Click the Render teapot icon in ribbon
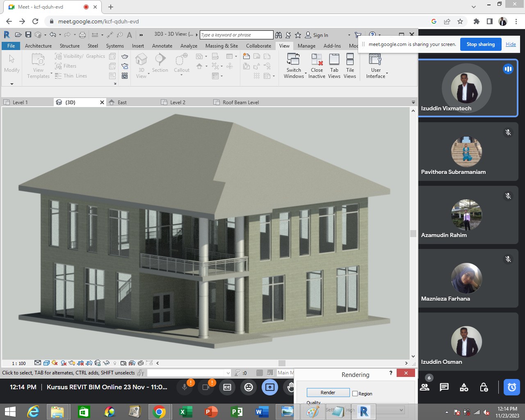 click(125, 57)
